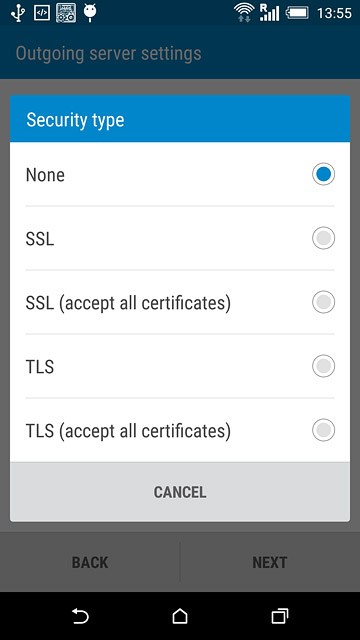
Task: Tap the Android home navigation icon
Action: click(x=180, y=616)
